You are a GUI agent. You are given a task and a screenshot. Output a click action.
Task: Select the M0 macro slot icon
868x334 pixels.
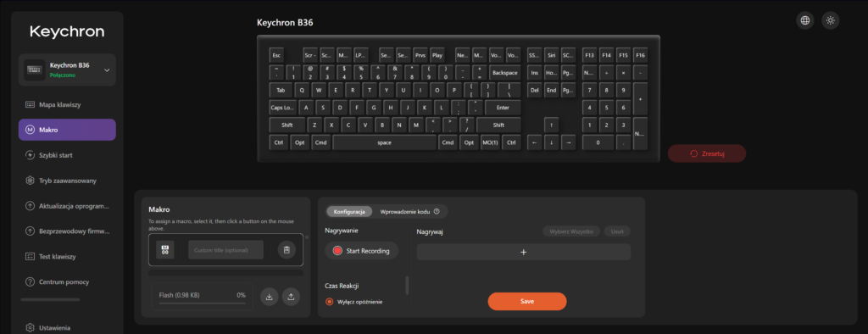(x=165, y=250)
